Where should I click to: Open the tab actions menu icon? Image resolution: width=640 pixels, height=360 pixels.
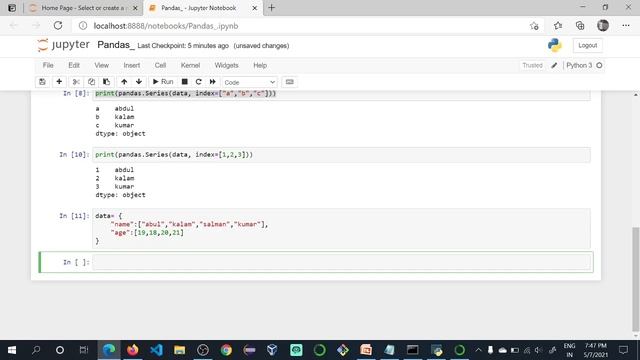pyautogui.click(x=12, y=8)
